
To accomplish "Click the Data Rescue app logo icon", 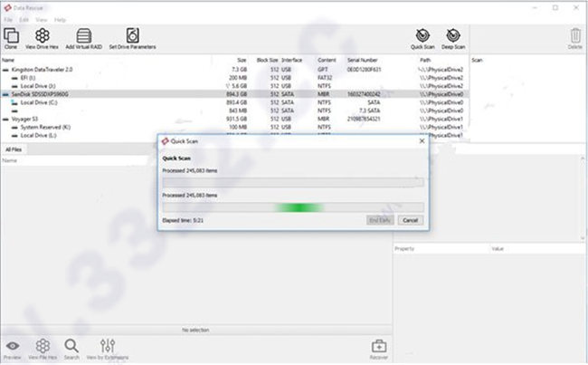I will pyautogui.click(x=7, y=8).
